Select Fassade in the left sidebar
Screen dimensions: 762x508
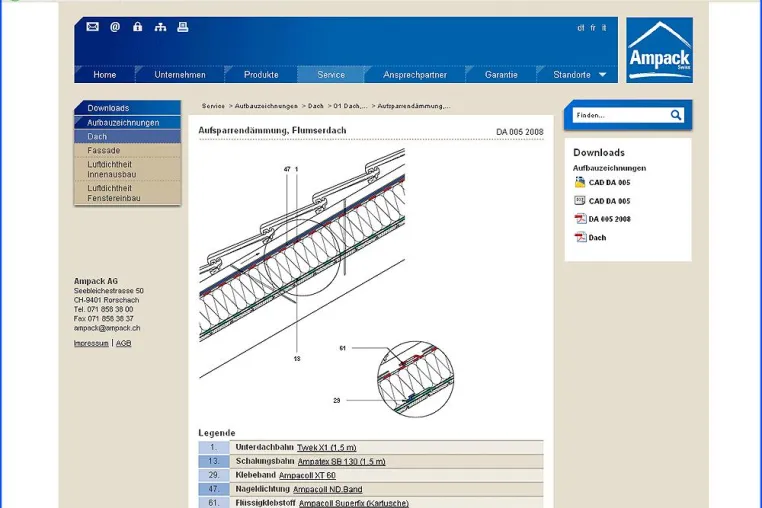tap(127, 150)
